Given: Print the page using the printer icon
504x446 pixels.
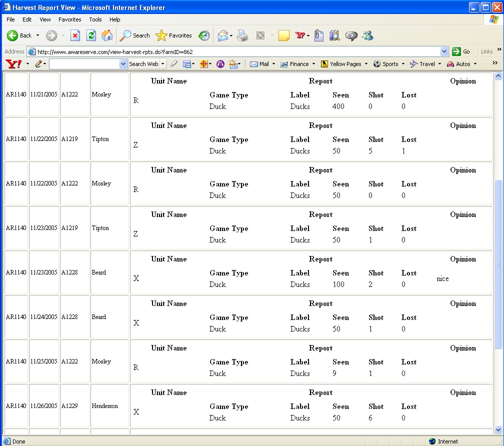Looking at the screenshot, I should coord(242,35).
